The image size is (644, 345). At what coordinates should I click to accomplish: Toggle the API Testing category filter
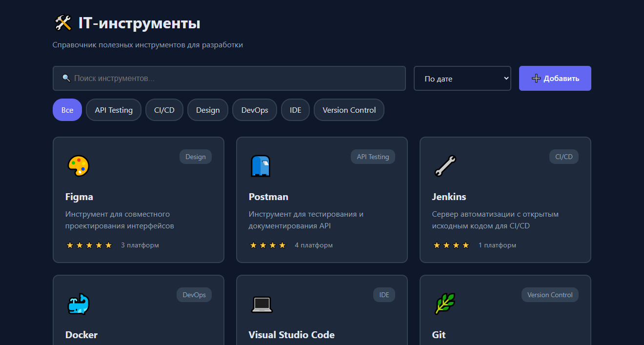pos(114,110)
